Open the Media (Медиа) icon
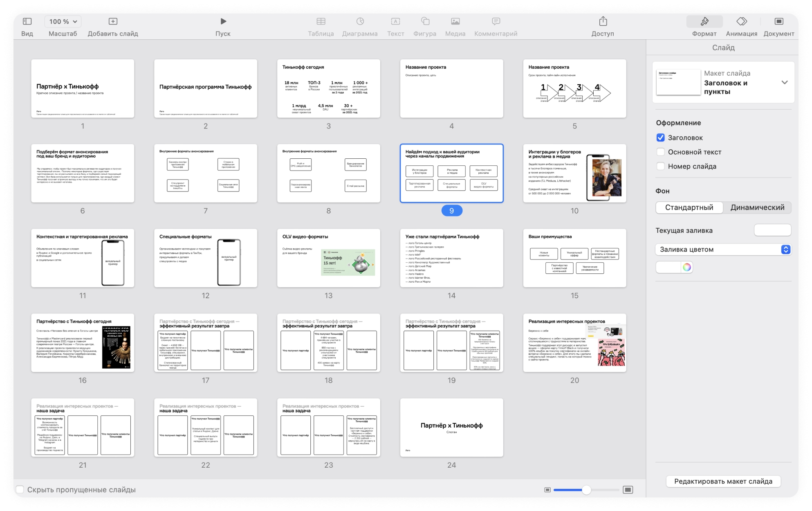Screen dimensions: 812x511 pyautogui.click(x=455, y=21)
